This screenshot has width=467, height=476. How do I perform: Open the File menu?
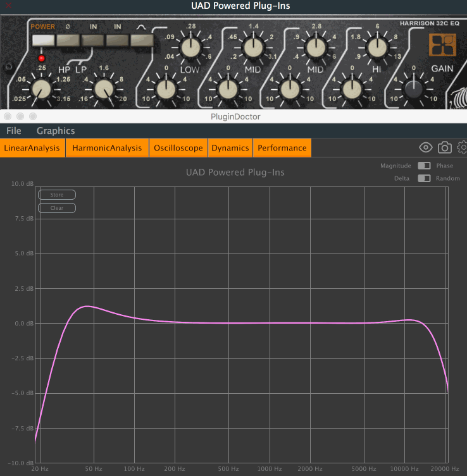click(14, 131)
